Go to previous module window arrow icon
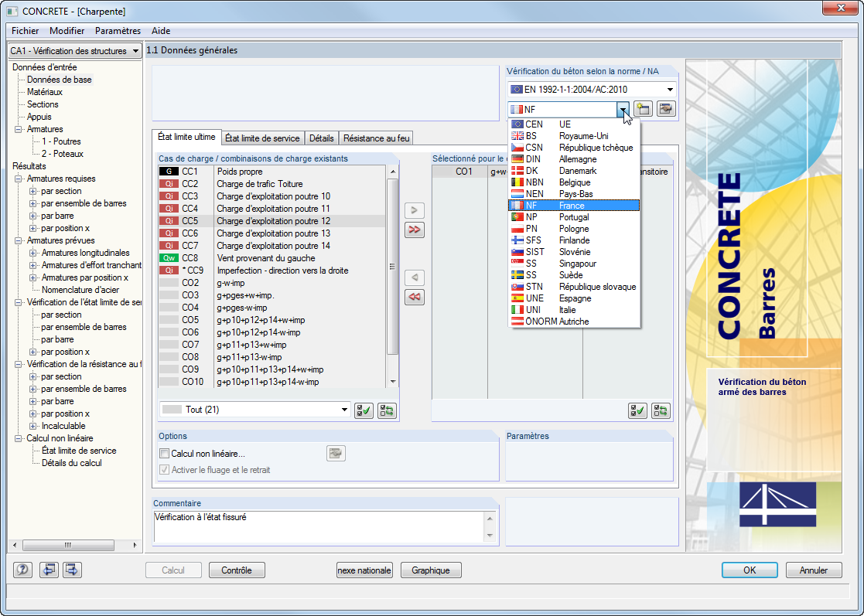Image resolution: width=864 pixels, height=616 pixels. coord(49,570)
